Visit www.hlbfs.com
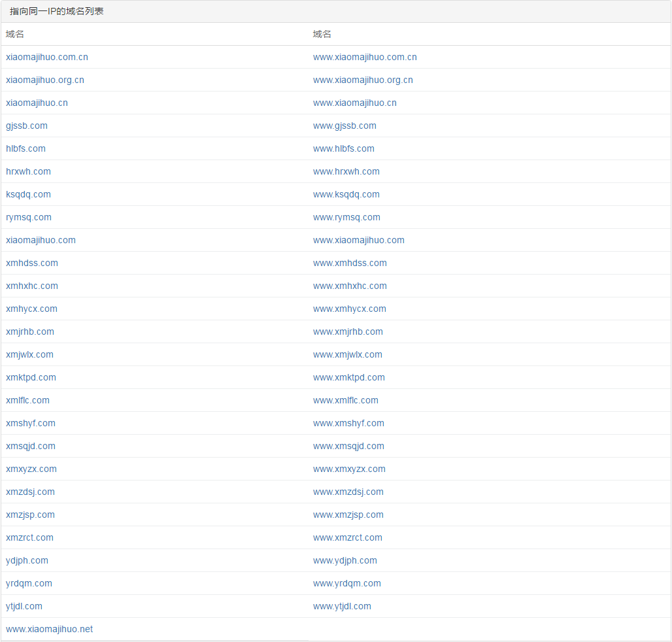 coord(344,148)
